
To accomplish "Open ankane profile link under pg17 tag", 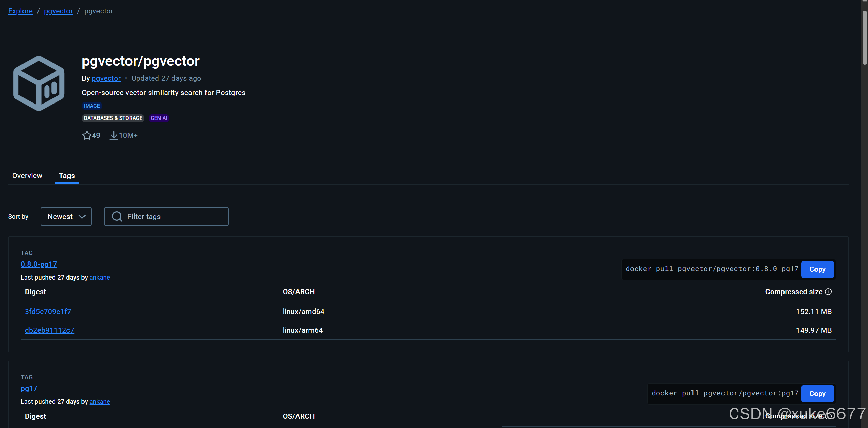I will 100,402.
